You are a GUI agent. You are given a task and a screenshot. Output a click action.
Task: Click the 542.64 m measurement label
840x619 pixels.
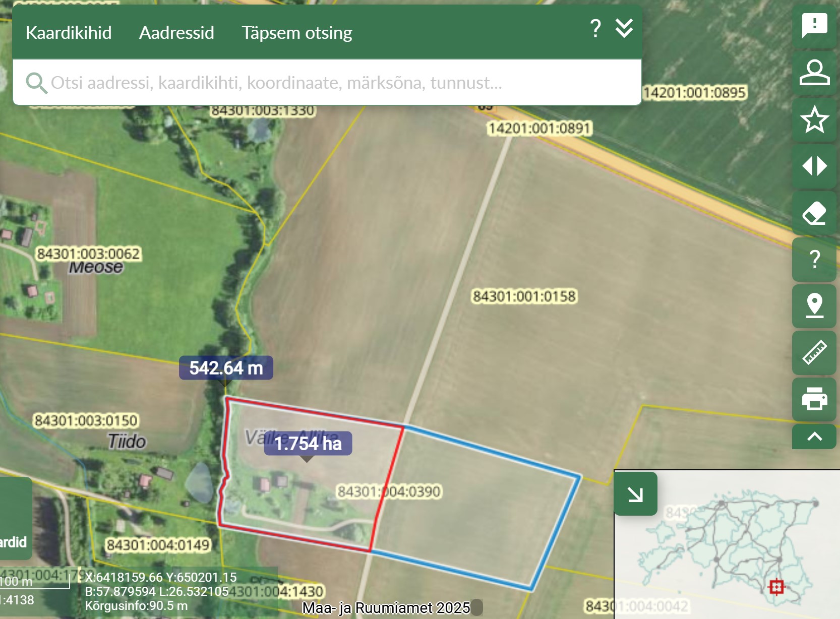226,368
